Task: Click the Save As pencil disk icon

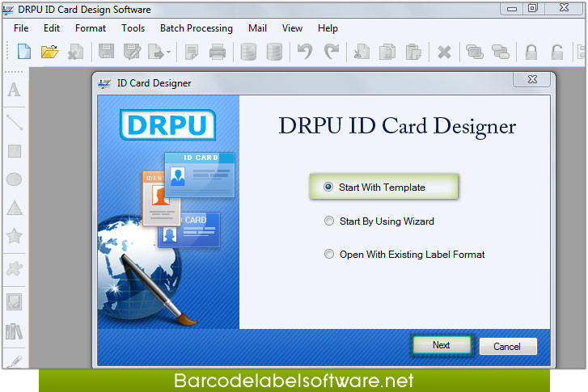Action: click(x=132, y=52)
